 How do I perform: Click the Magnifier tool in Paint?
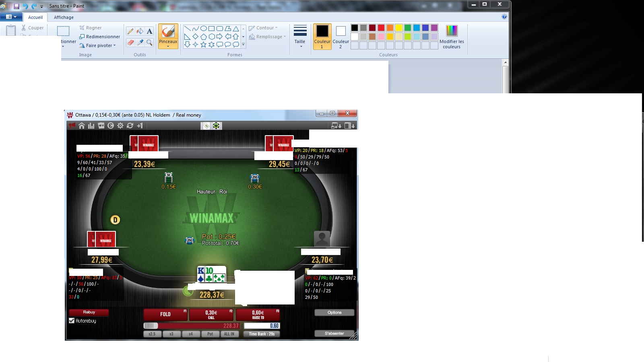[x=149, y=42]
